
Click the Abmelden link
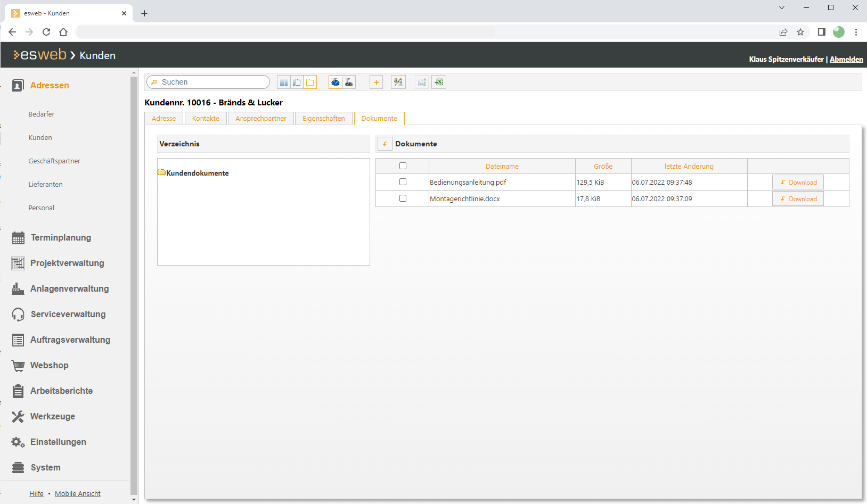click(x=846, y=59)
